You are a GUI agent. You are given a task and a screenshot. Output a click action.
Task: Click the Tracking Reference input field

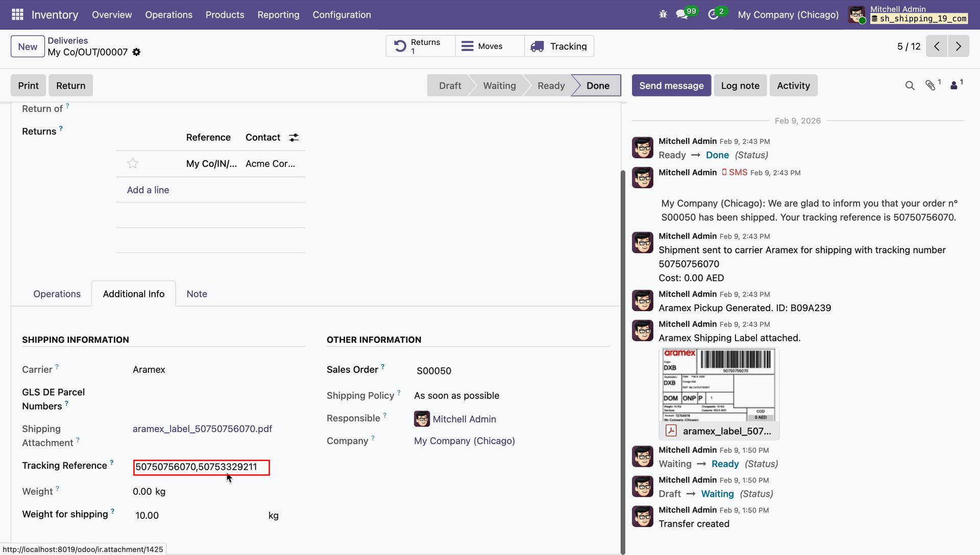click(x=201, y=467)
